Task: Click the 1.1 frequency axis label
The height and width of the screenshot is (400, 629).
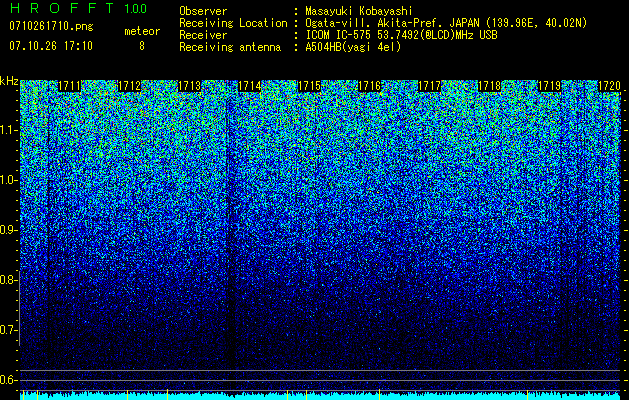Action: 8,130
